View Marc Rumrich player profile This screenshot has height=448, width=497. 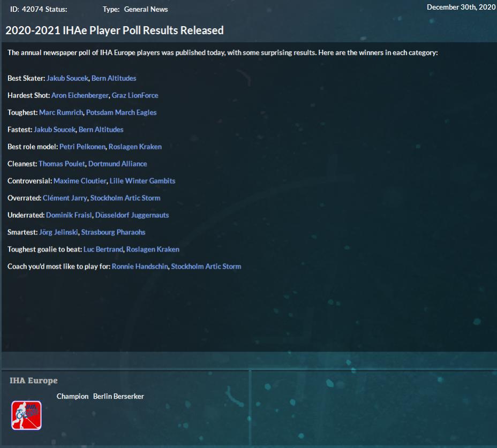click(61, 112)
